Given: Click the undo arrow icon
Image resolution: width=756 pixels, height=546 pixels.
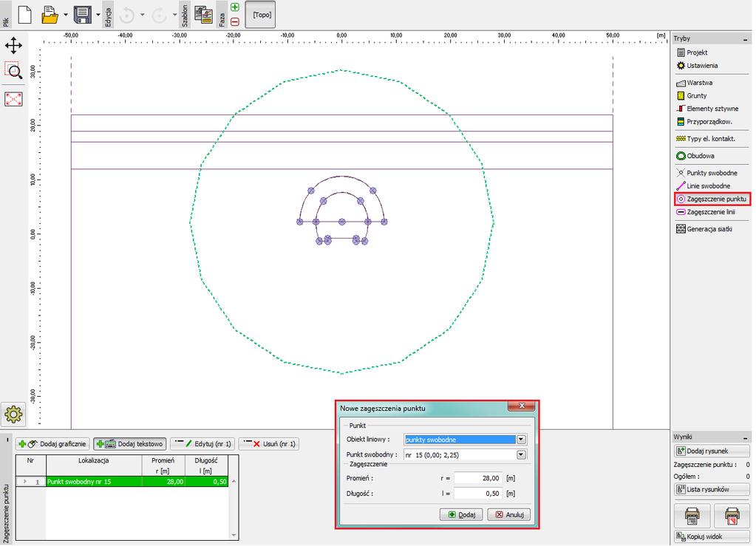Looking at the screenshot, I should point(127,15).
